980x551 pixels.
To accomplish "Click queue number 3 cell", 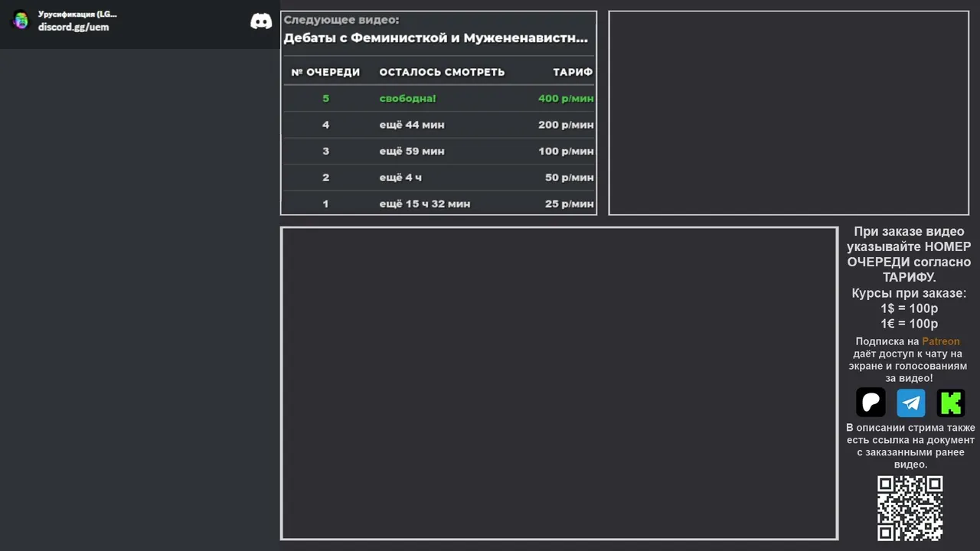I will pos(325,151).
